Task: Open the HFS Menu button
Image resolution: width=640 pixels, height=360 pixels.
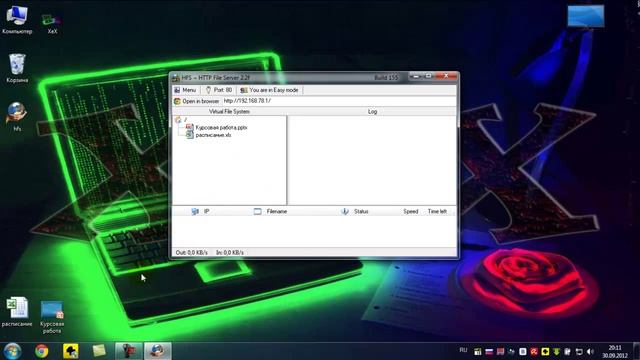Action: point(185,90)
